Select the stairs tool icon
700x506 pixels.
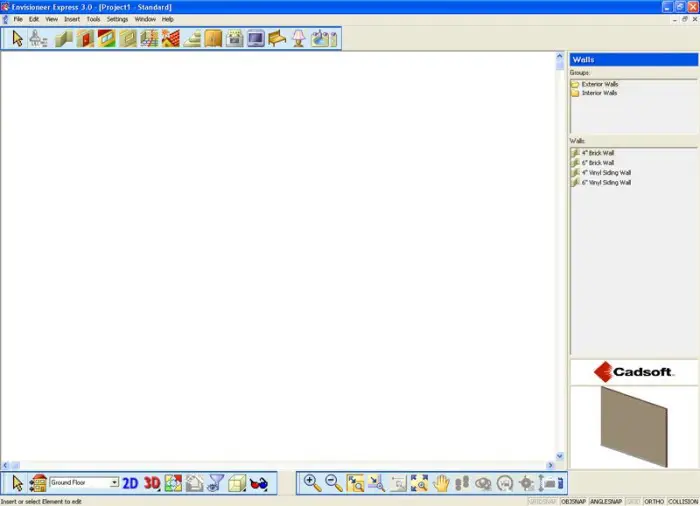[192, 39]
